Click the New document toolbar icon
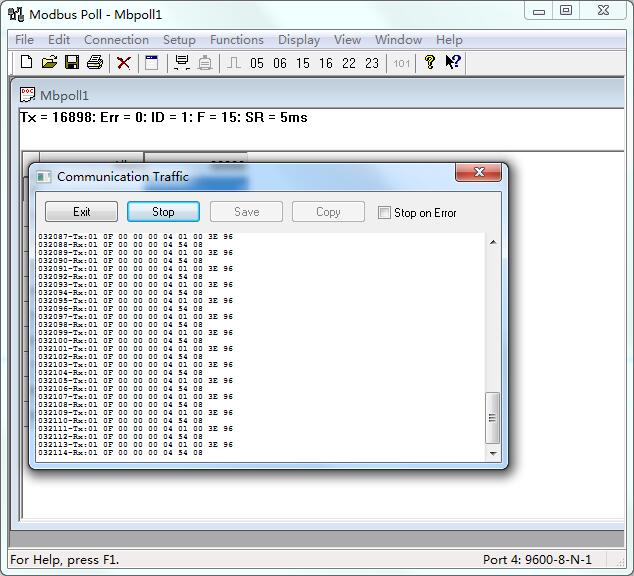 [x=27, y=63]
